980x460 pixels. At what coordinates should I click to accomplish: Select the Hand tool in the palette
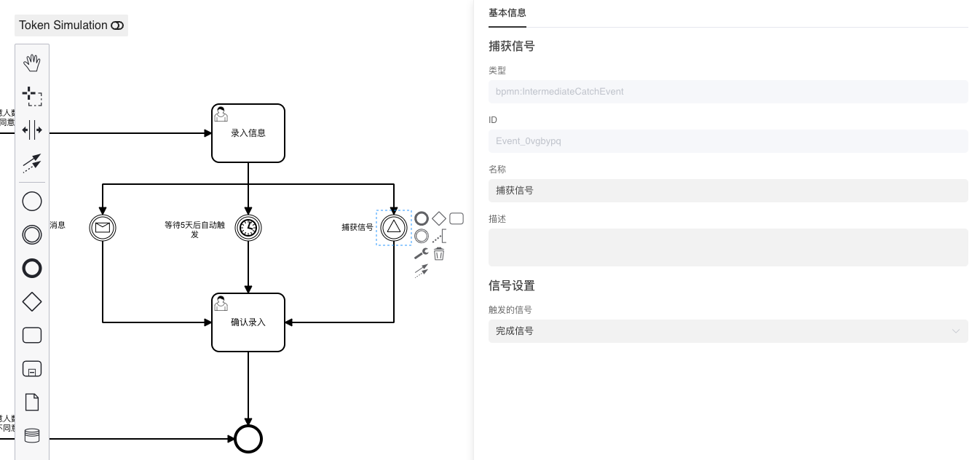pyautogui.click(x=31, y=63)
